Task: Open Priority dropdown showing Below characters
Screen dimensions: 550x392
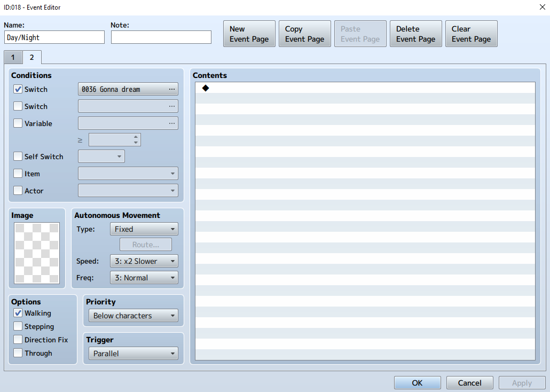Action: (x=133, y=316)
